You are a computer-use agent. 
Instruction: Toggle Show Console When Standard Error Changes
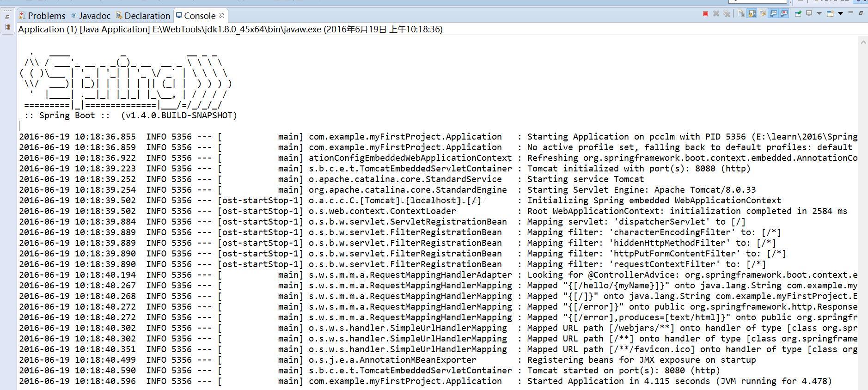click(783, 13)
